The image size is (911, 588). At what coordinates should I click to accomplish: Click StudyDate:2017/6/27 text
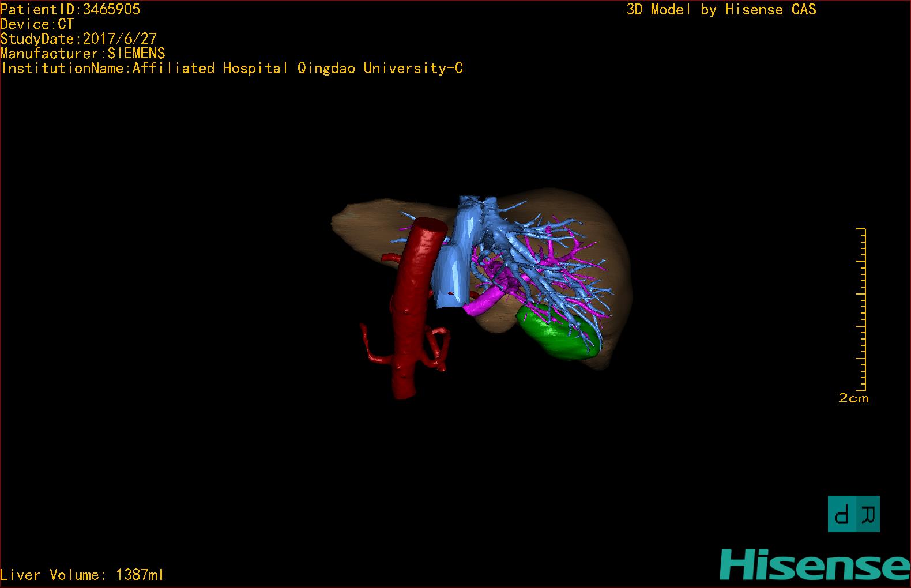coord(78,39)
